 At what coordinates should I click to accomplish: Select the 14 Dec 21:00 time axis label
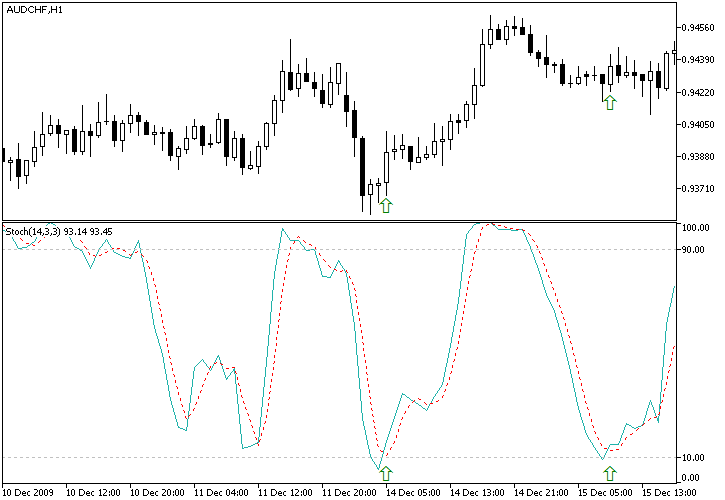[x=545, y=492]
